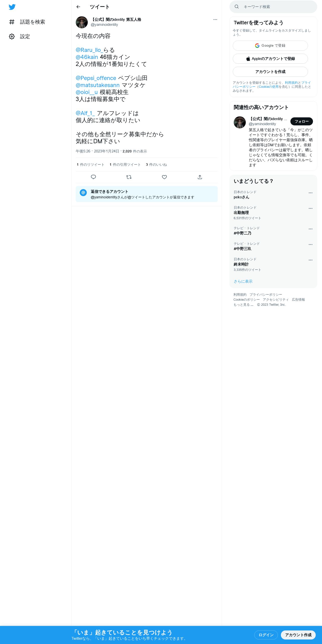Open related account name 【公式】闇のidentity

[268, 119]
